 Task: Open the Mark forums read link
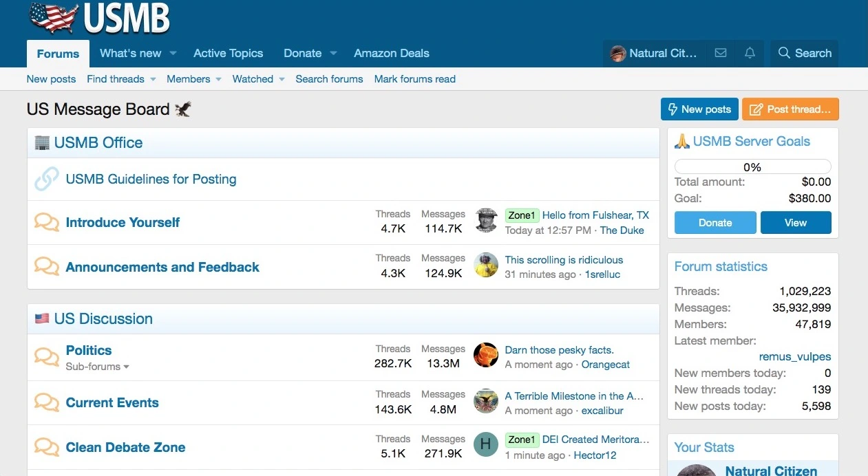[414, 79]
